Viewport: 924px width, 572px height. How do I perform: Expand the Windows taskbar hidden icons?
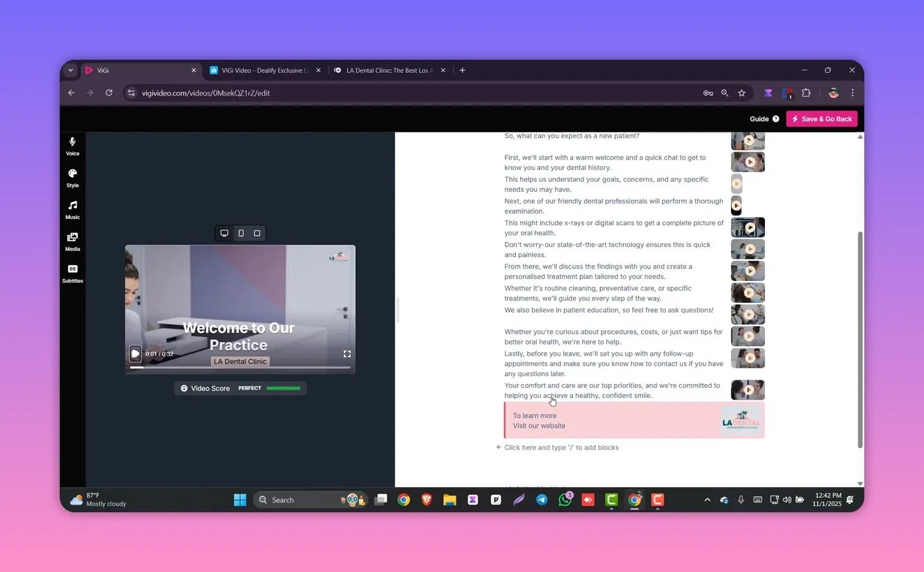click(x=707, y=500)
